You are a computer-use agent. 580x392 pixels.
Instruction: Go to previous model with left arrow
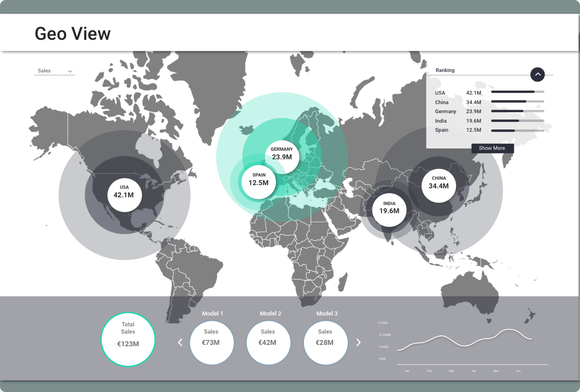click(180, 342)
